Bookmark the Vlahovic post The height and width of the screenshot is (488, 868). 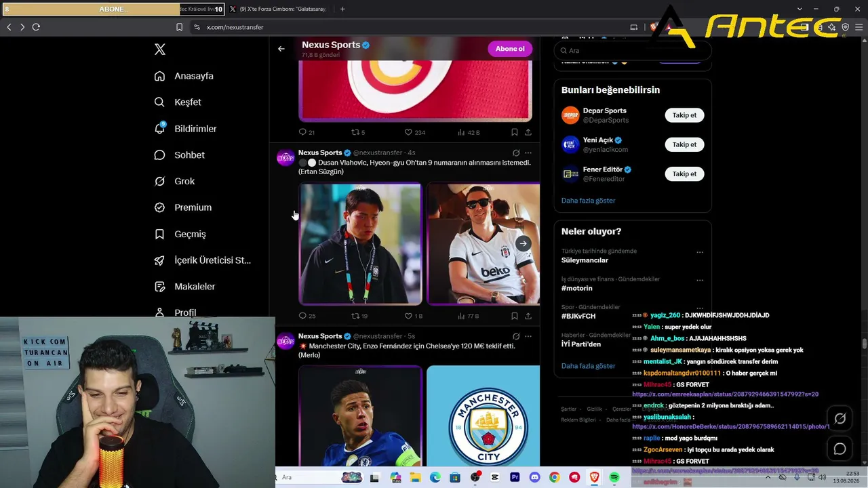pos(515,316)
